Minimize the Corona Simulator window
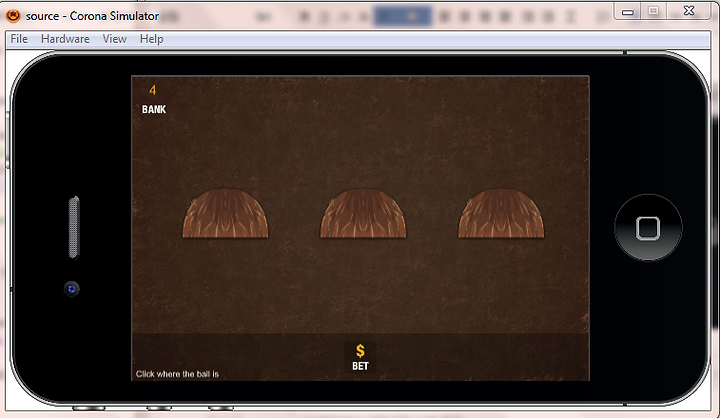 (627, 11)
